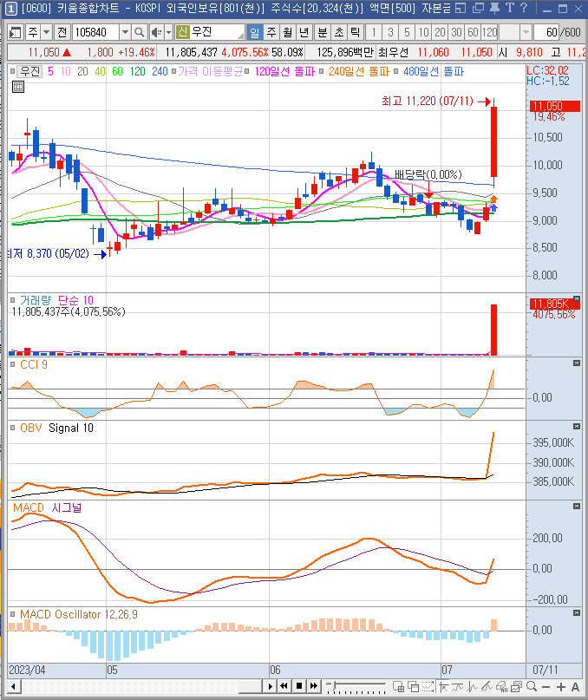Close the MACD indicator panel
588x700 pixels.
point(577,507)
